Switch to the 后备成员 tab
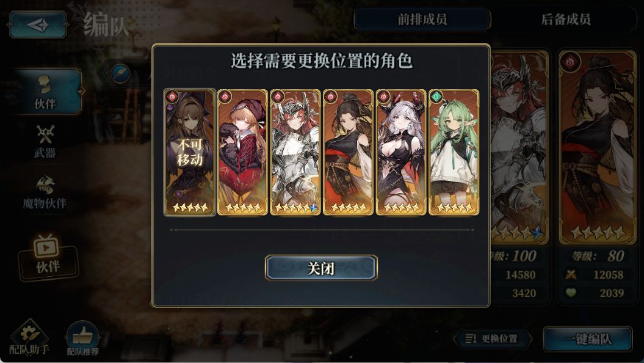Image resolution: width=644 pixels, height=363 pixels. (x=565, y=20)
